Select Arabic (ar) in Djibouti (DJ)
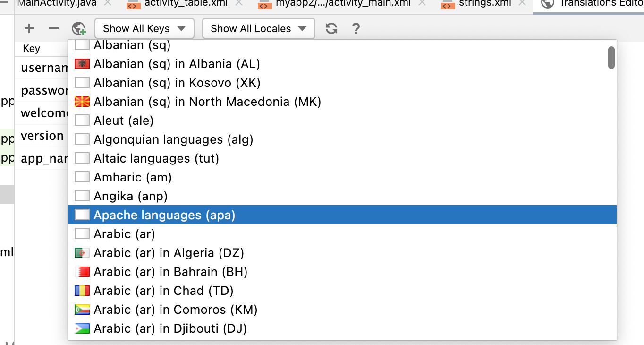The width and height of the screenshot is (644, 345). coord(342,328)
